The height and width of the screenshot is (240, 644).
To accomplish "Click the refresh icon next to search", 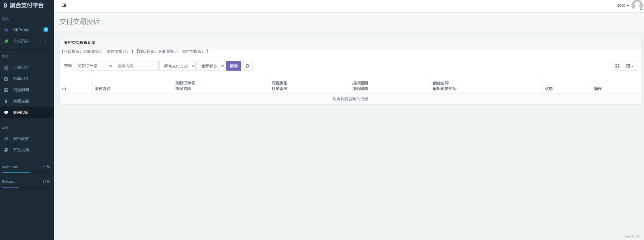I will (247, 66).
